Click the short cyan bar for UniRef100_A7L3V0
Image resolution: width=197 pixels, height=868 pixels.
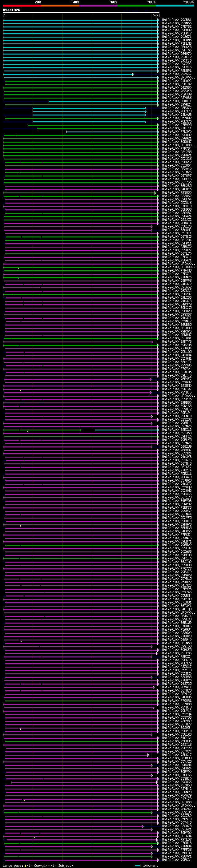[112, 132]
